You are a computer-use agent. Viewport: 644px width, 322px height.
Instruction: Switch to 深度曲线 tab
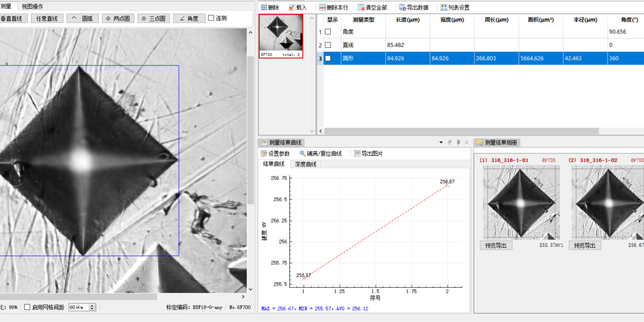coord(306,164)
